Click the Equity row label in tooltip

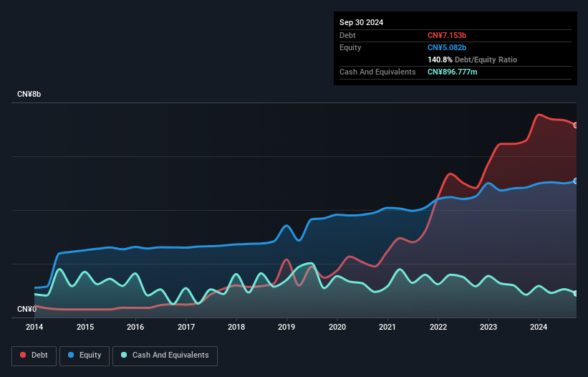point(350,47)
